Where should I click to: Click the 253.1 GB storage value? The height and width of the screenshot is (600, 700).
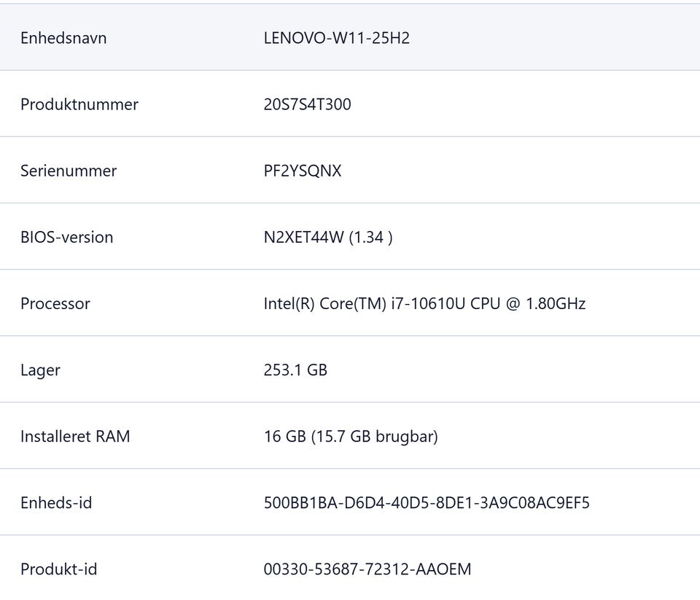(295, 370)
